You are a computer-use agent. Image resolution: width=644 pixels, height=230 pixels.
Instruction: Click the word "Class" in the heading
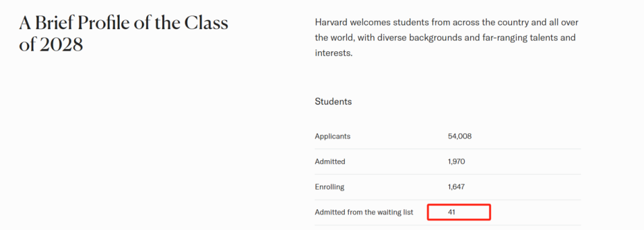coord(206,23)
